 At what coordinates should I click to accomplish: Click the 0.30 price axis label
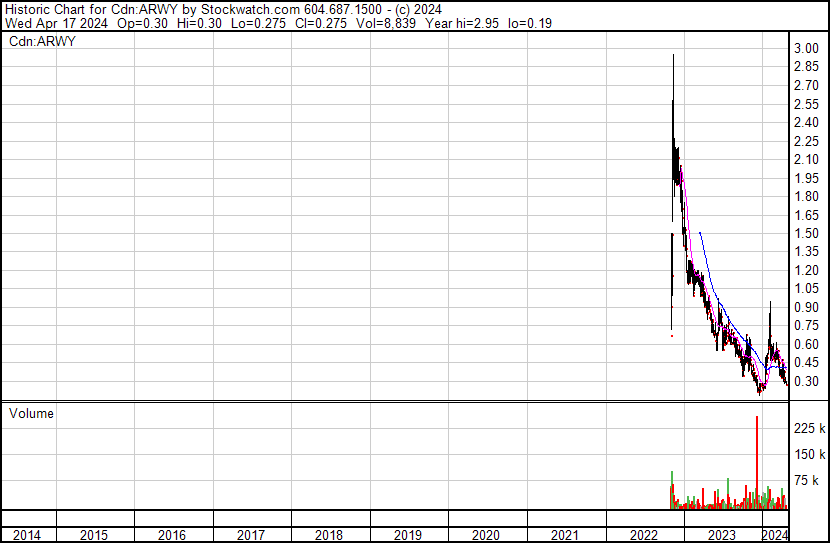(806, 381)
